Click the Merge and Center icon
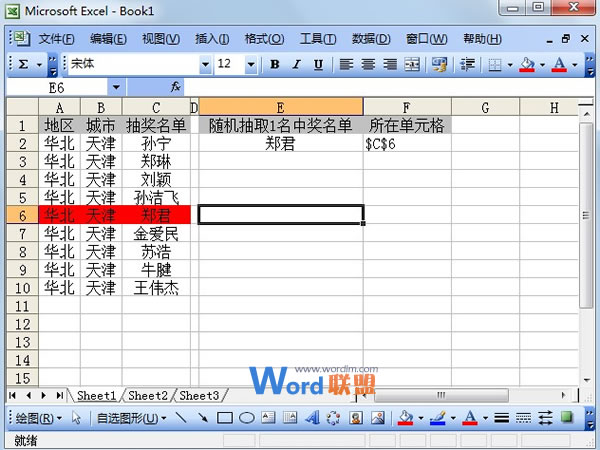This screenshot has width=600, height=450. pos(412,64)
